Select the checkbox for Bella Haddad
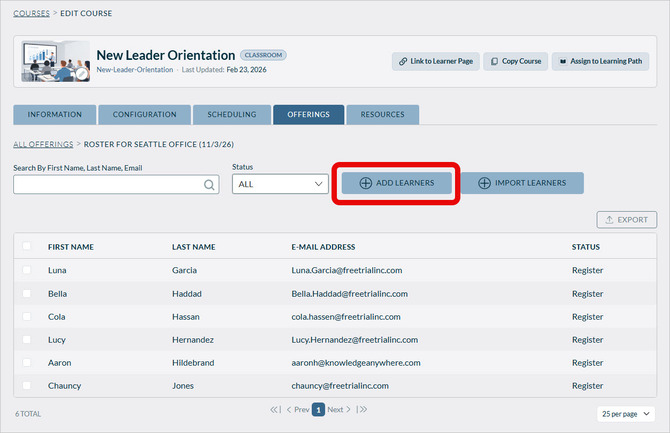The width and height of the screenshot is (670, 433). click(x=26, y=294)
